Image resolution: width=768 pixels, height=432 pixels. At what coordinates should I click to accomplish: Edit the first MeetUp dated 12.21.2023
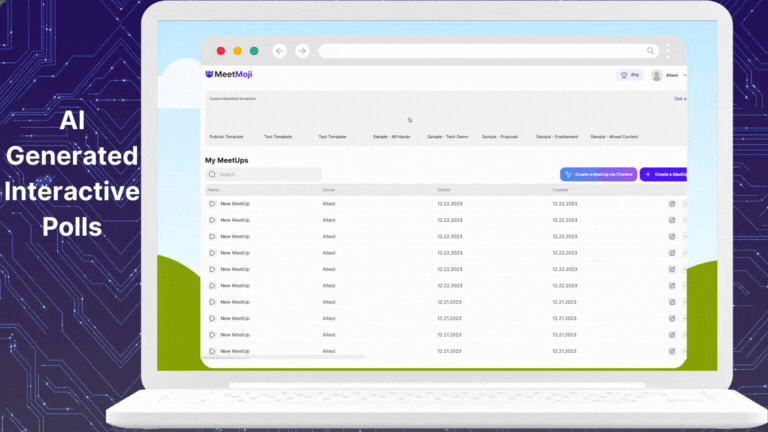point(672,302)
